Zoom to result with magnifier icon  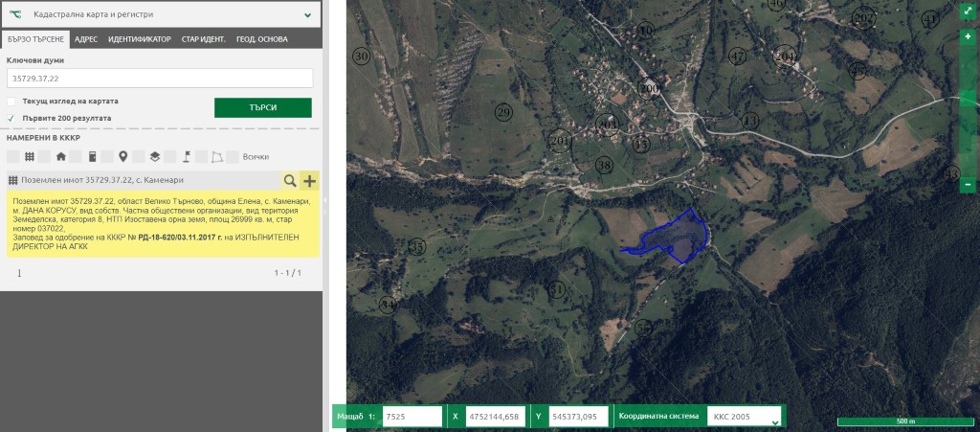[x=289, y=180]
